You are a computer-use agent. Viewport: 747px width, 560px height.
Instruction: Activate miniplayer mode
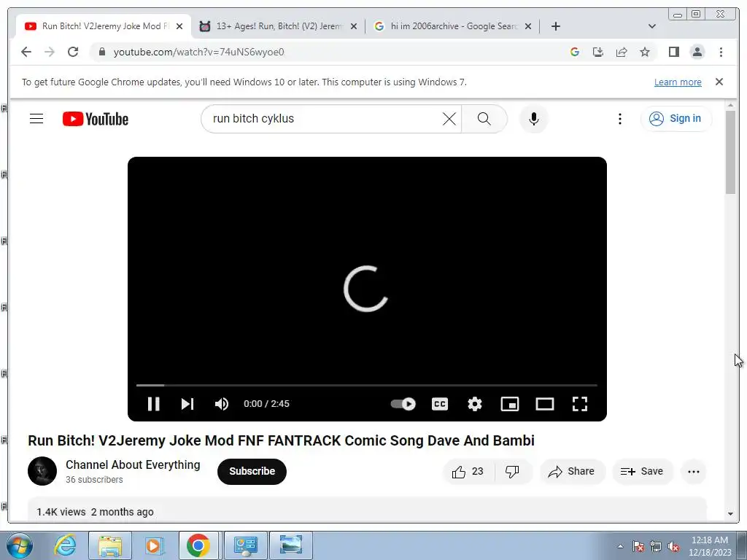[510, 404]
